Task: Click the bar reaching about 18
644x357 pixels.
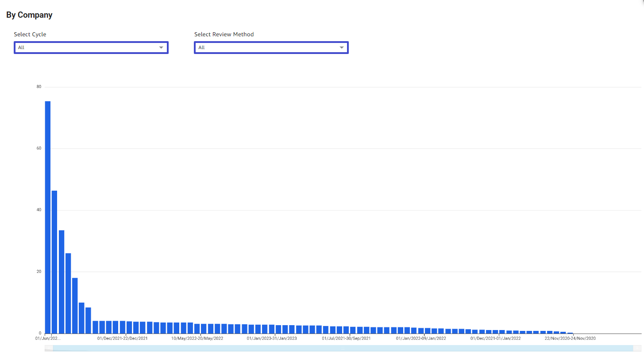Action: pyautogui.click(x=75, y=306)
